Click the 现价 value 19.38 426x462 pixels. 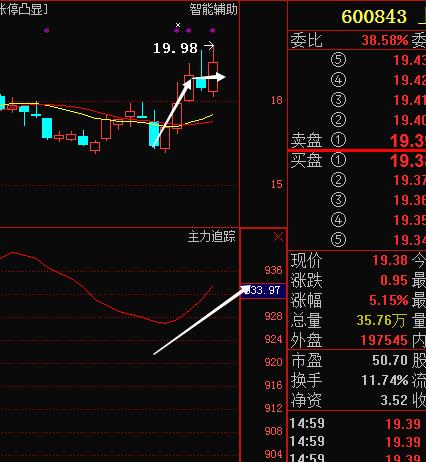[x=390, y=260]
